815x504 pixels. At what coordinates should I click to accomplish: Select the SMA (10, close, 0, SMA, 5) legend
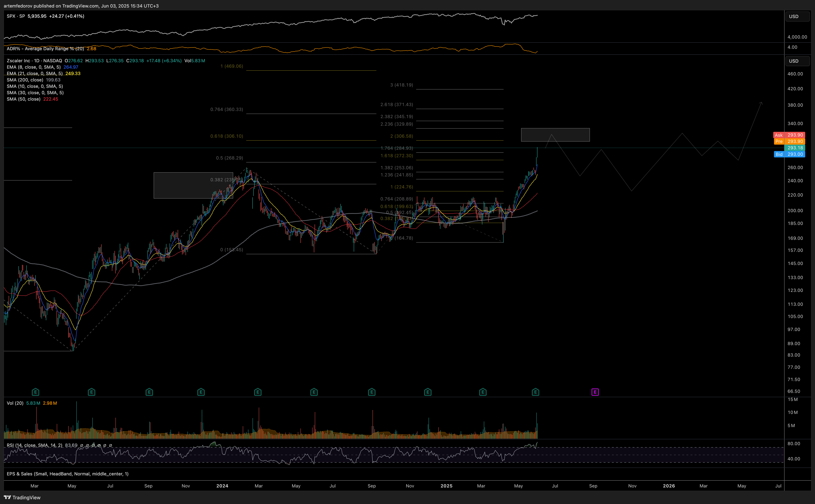pyautogui.click(x=35, y=86)
